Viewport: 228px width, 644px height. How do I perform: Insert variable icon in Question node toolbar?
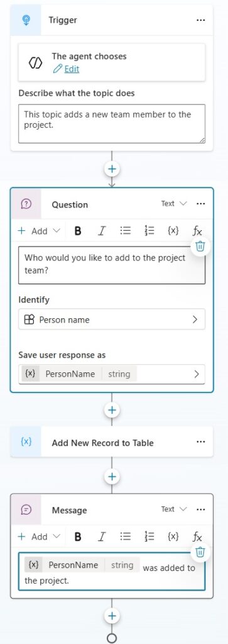pyautogui.click(x=173, y=231)
